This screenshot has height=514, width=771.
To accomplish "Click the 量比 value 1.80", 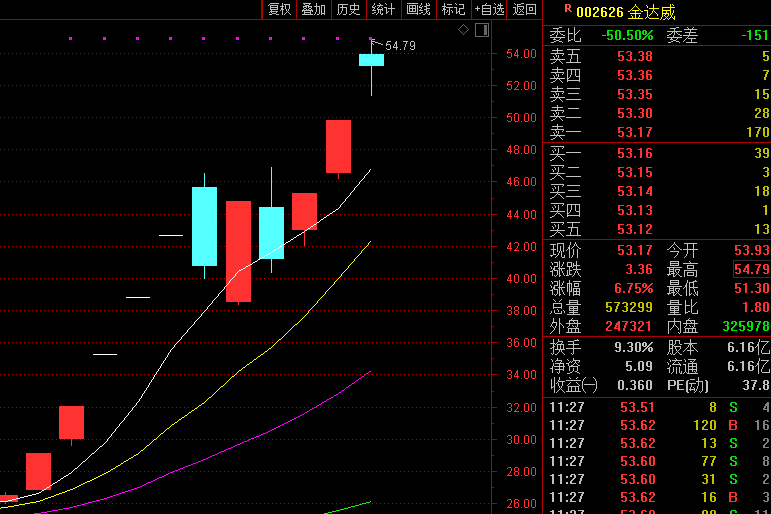I will pyautogui.click(x=755, y=307).
